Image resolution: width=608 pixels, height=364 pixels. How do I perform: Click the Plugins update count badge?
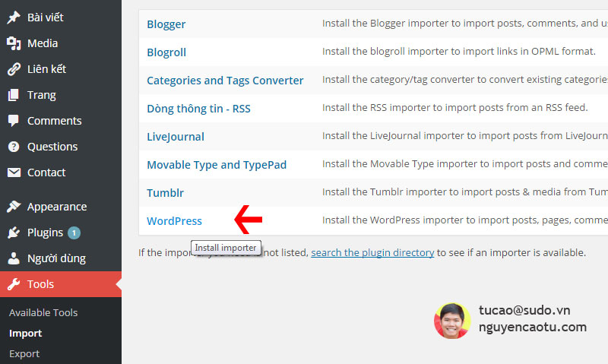tap(74, 233)
